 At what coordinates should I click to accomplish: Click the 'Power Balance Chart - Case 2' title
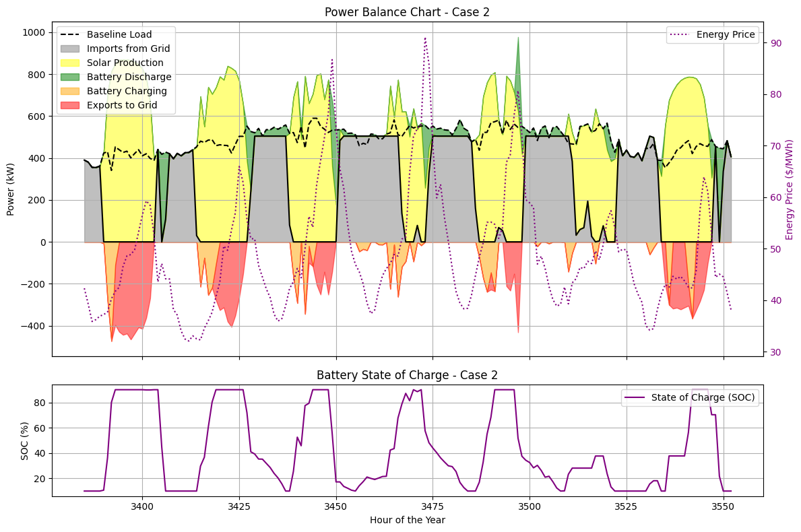407,12
